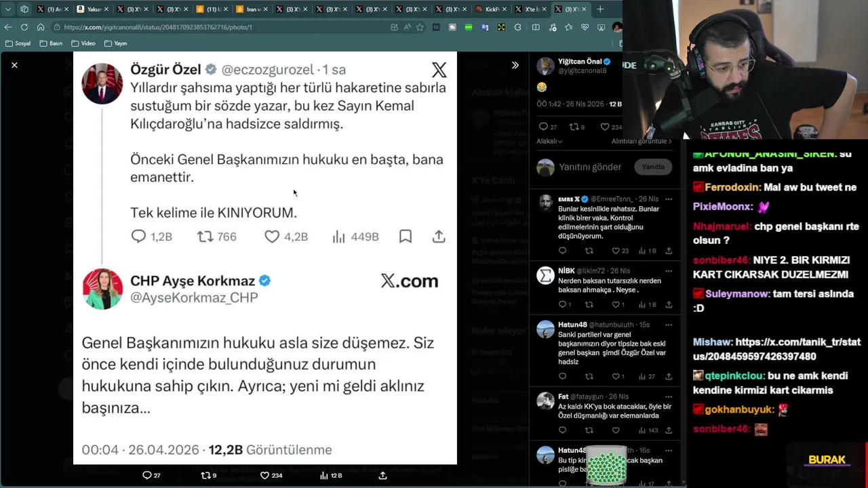The width and height of the screenshot is (868, 488).
Task: Click the repost icon showing 9 in the sidebar
Action: point(573,127)
